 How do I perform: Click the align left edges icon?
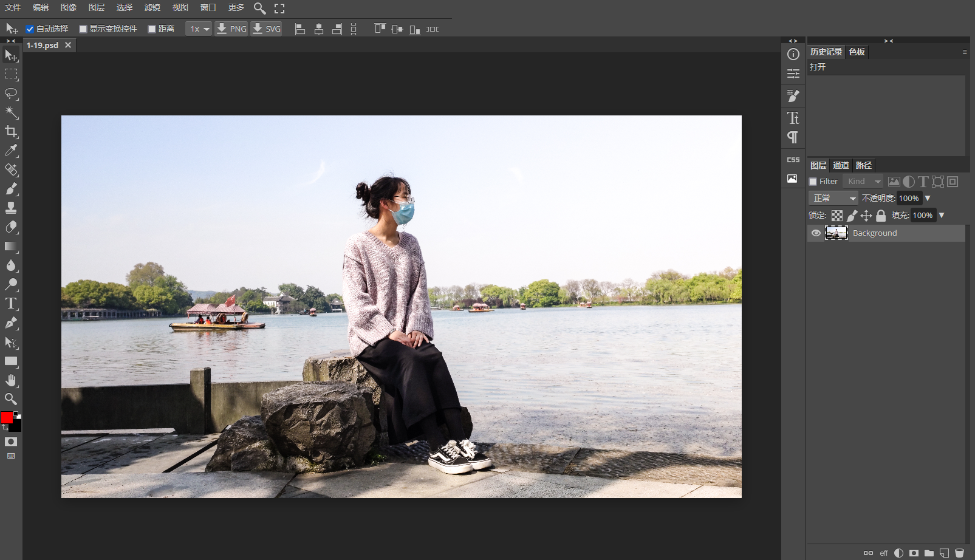[x=300, y=29]
